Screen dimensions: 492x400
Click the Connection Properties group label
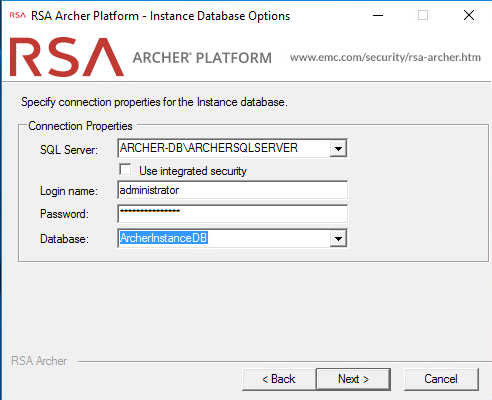point(80,126)
